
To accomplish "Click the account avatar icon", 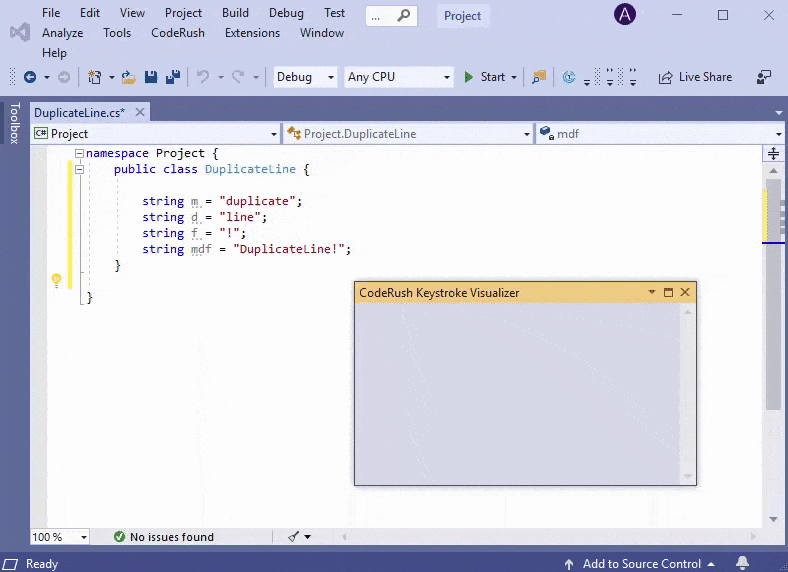I will pos(625,14).
